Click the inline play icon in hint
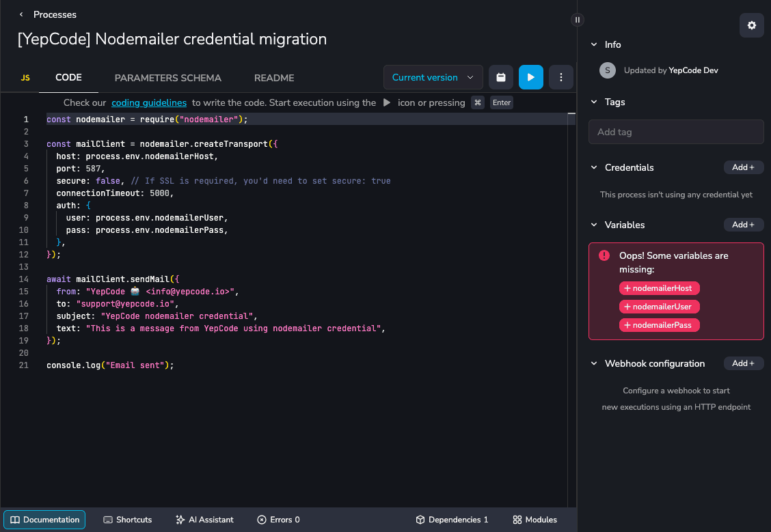This screenshot has width=771, height=532. (x=387, y=102)
